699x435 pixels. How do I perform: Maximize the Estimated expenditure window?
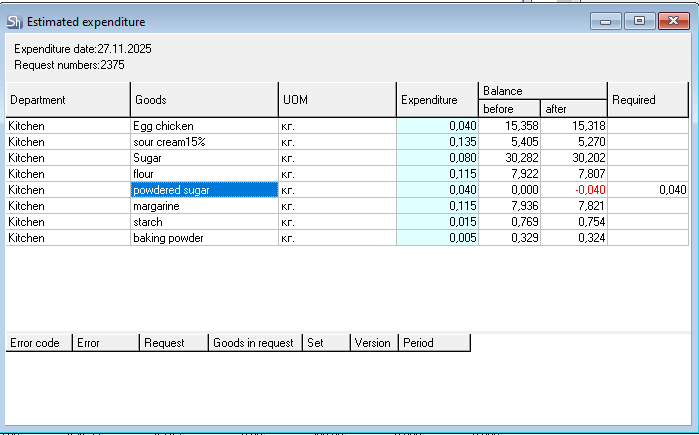point(637,21)
